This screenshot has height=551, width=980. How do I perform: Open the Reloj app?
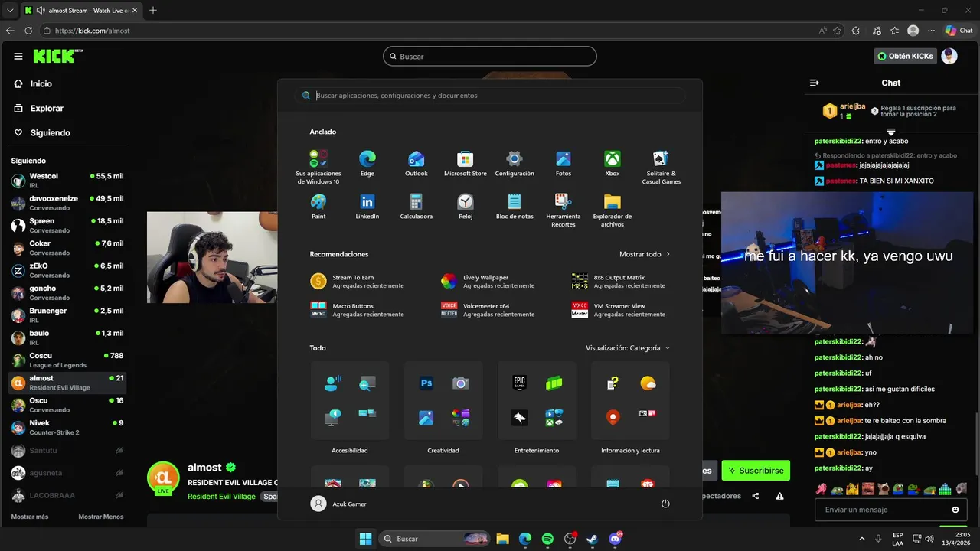click(465, 207)
